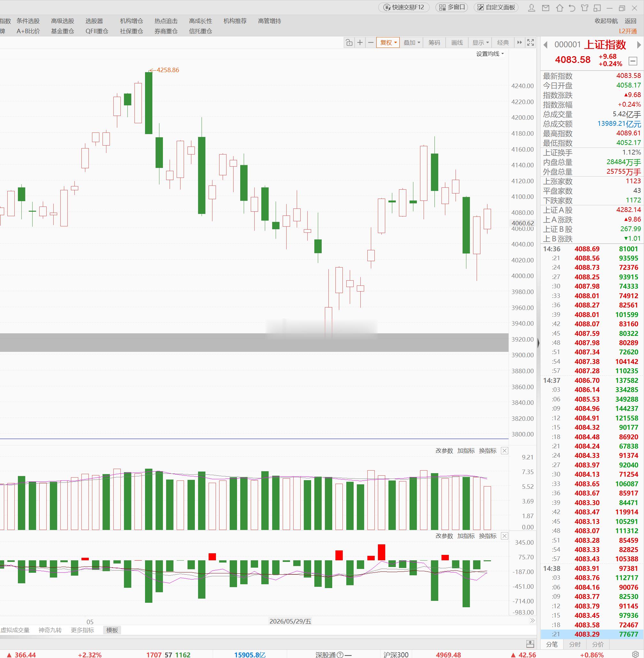Switch to the 分价 tab
The width and height of the screenshot is (644, 658).
(598, 644)
